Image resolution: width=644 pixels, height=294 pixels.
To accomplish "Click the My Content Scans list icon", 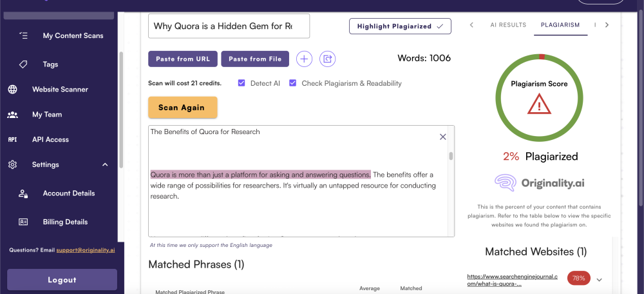I will (x=23, y=35).
